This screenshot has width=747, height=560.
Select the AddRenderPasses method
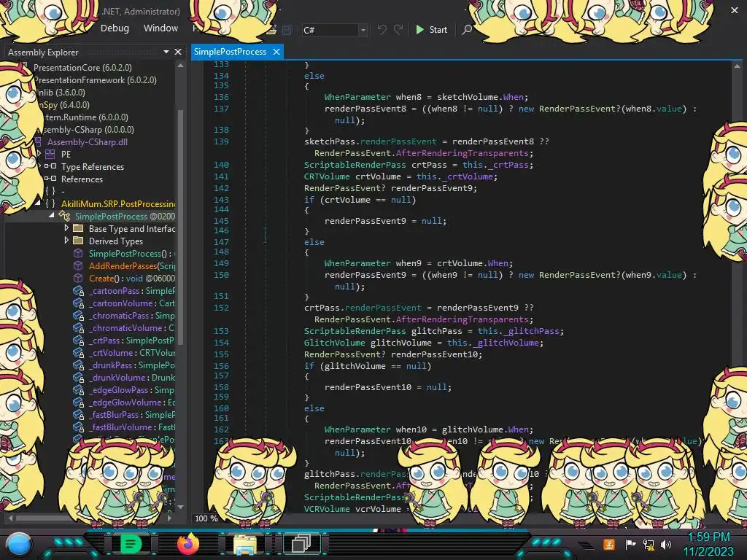[132, 265]
